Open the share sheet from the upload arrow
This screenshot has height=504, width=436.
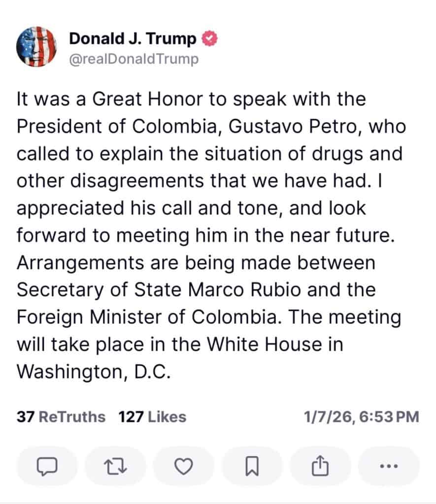tap(319, 465)
